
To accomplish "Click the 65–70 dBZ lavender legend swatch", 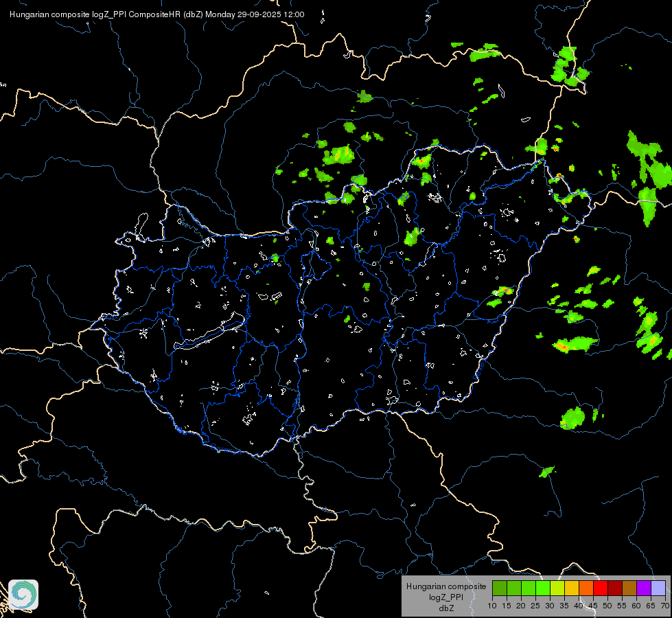I will click(x=658, y=588).
